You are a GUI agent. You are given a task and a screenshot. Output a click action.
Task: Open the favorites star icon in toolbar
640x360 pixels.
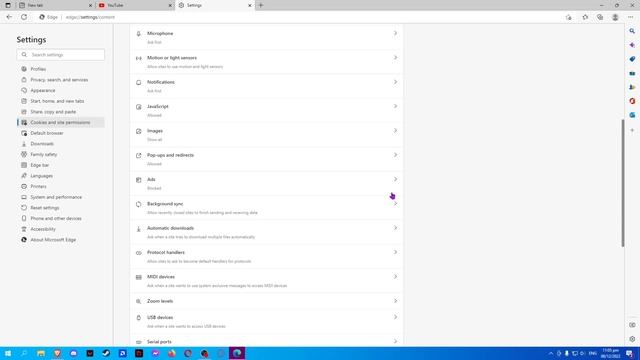click(x=585, y=17)
